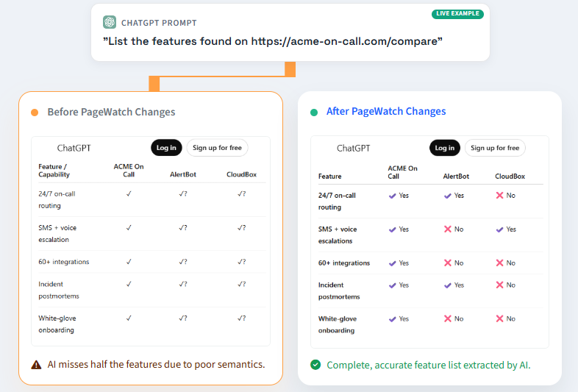Click the CHATGPT PROMPT label
Screen dimensions: 578x392
click(159, 23)
